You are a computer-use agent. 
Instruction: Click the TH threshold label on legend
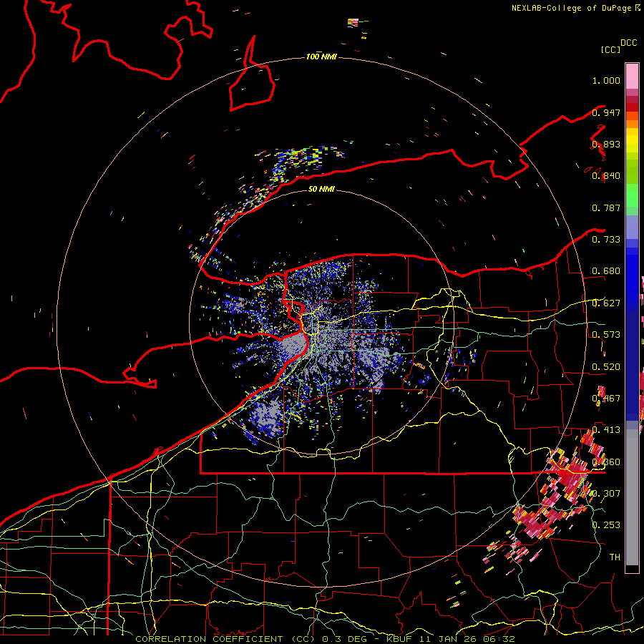coord(615,557)
